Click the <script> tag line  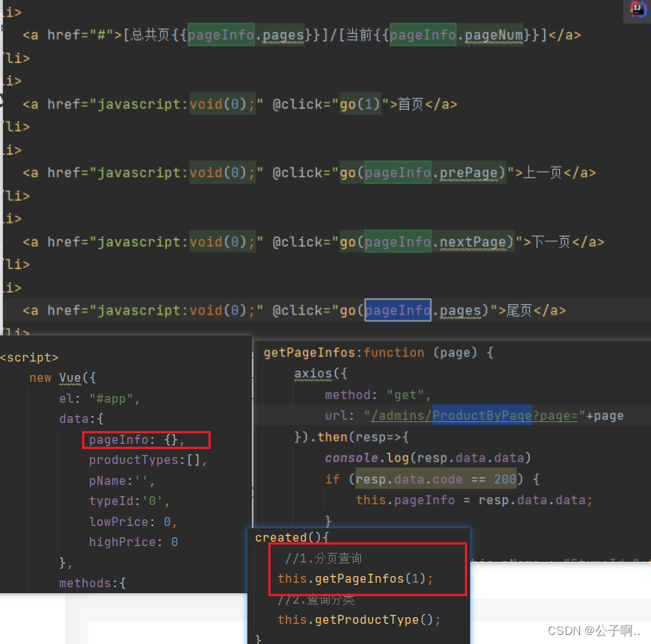[x=30, y=357]
